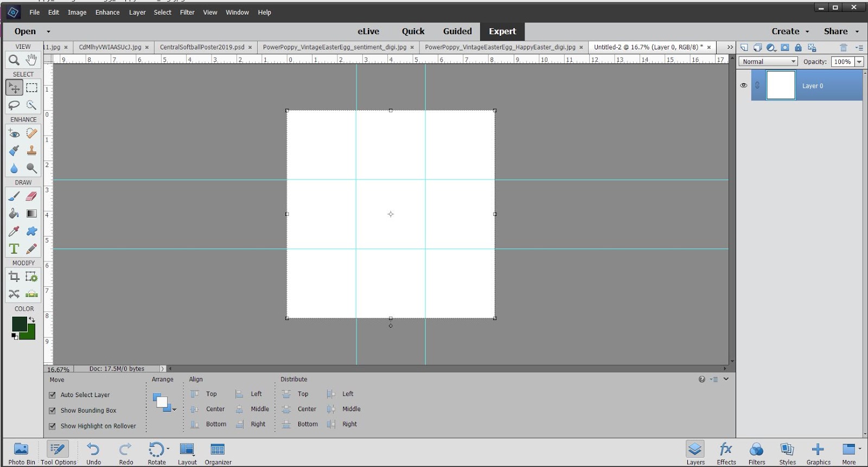Select the Spot Healing Brush tool
This screenshot has width=868, height=467.
click(32, 133)
